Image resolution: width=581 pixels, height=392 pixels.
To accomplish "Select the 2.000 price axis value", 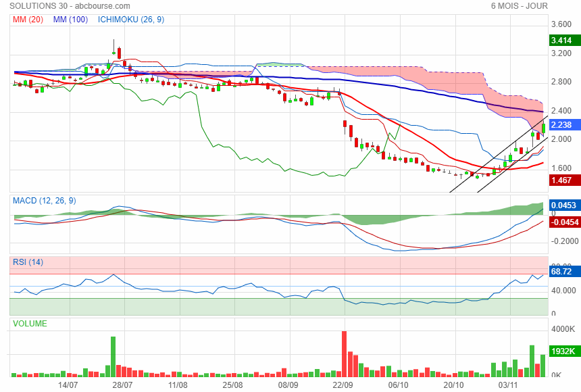I will coord(561,139).
